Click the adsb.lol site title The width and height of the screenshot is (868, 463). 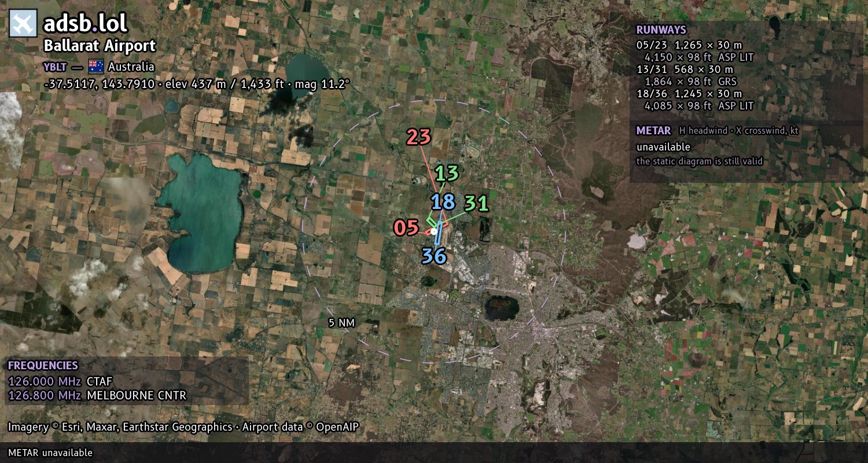click(x=85, y=24)
